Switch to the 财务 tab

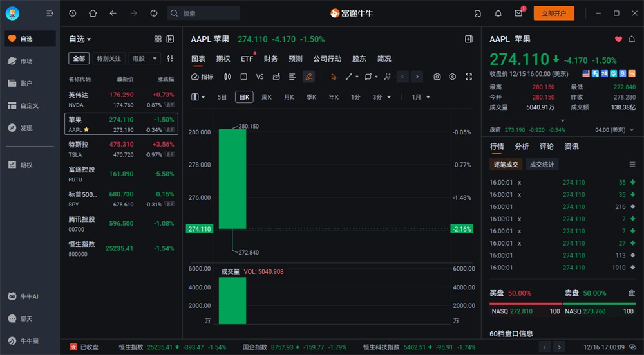270,59
